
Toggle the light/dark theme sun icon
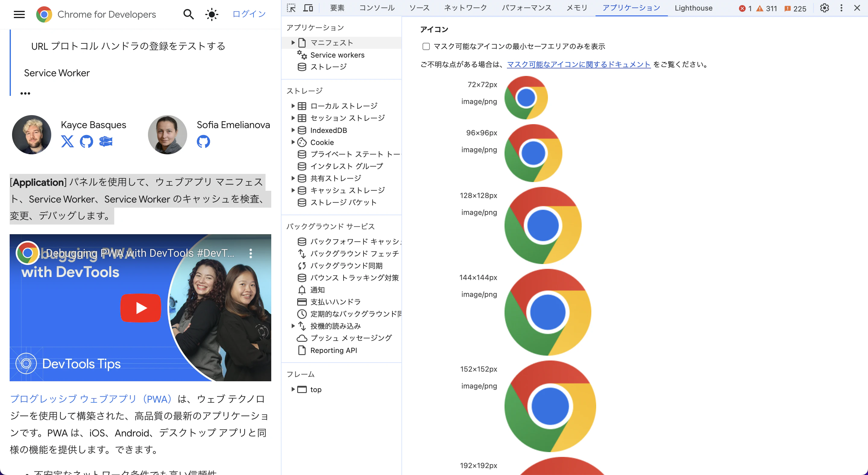click(212, 14)
